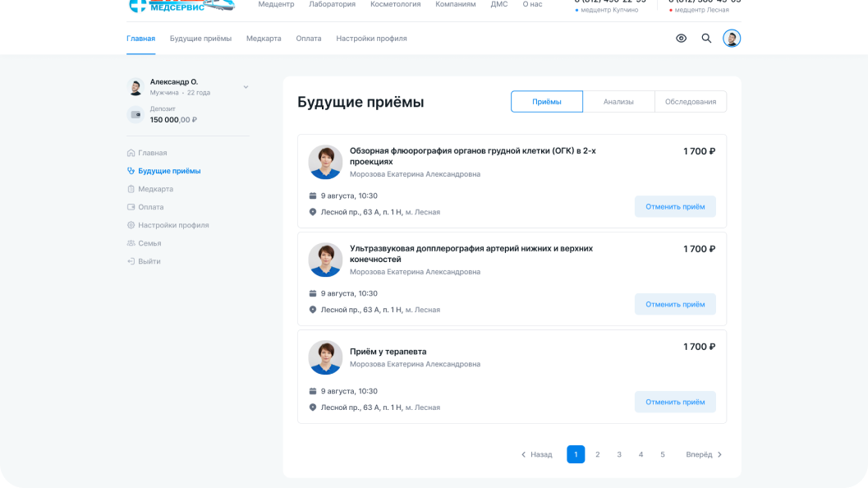Select page 1 in pagination
This screenshot has height=488, width=868.
coord(576,454)
